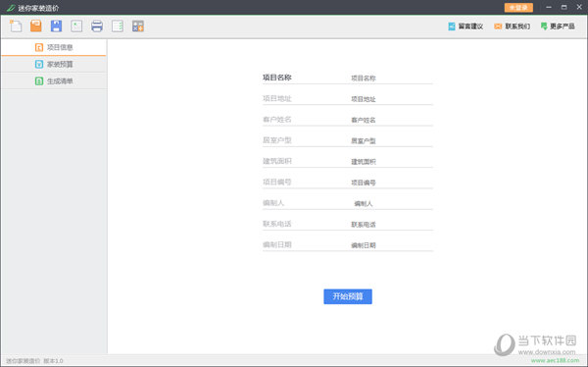Image resolution: width=588 pixels, height=367 pixels.
Task: Switch to the 生成清单 tab
Action: pyautogui.click(x=54, y=80)
